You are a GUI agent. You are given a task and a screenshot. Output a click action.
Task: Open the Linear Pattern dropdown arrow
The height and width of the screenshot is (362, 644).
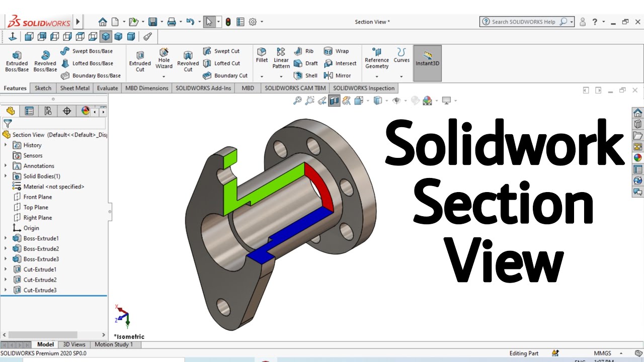tap(281, 76)
